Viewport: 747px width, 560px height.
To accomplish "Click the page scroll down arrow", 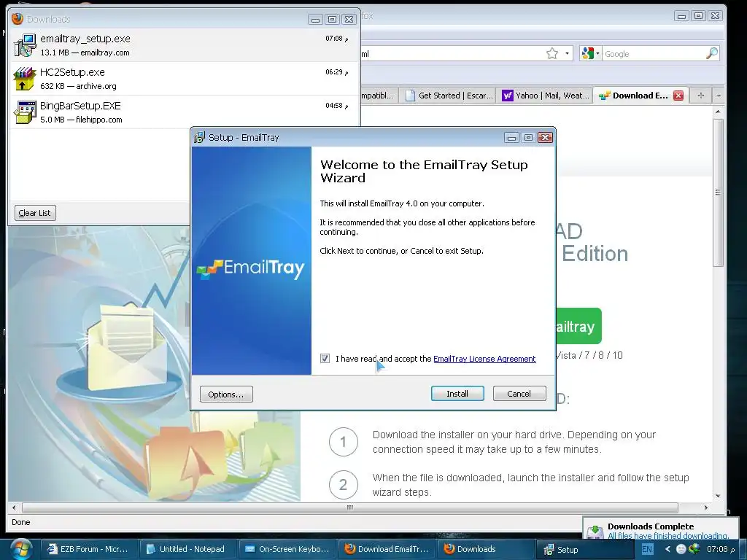I will [719, 496].
